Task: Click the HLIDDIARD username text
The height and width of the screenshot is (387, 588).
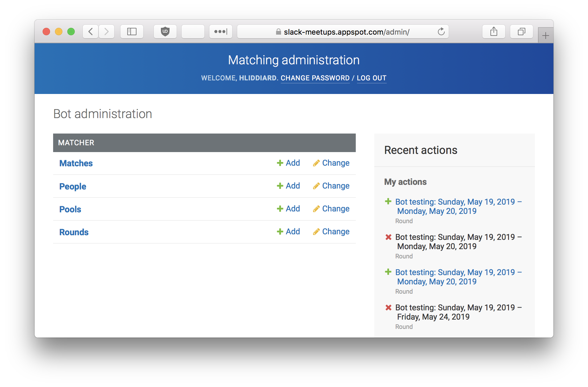Action: (x=258, y=78)
